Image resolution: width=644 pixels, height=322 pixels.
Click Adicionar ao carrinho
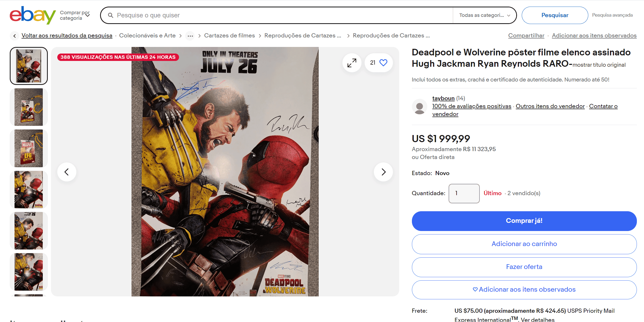coord(524,244)
